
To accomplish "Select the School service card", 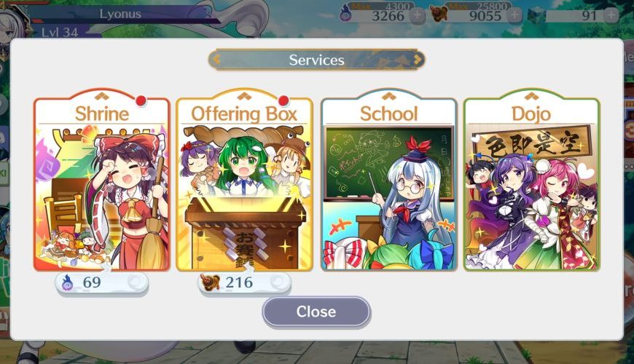I will coord(388,181).
